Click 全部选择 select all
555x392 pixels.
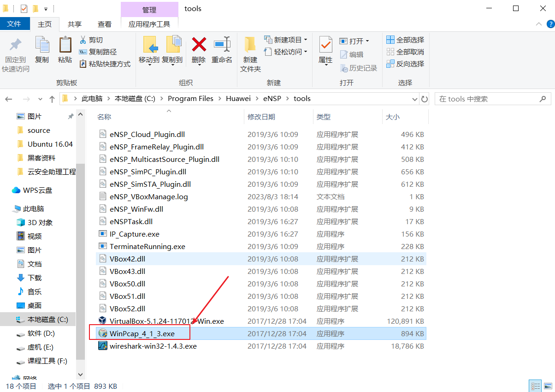(405, 40)
